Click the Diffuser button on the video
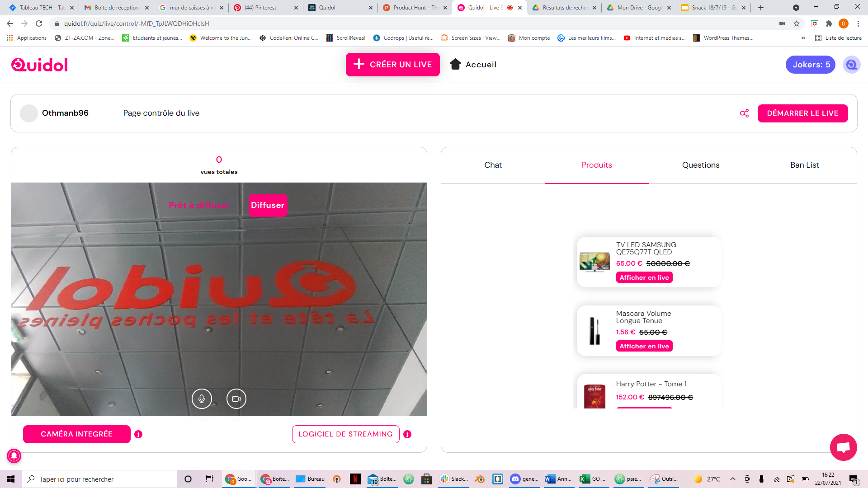This screenshot has height=488, width=868. pyautogui.click(x=268, y=205)
